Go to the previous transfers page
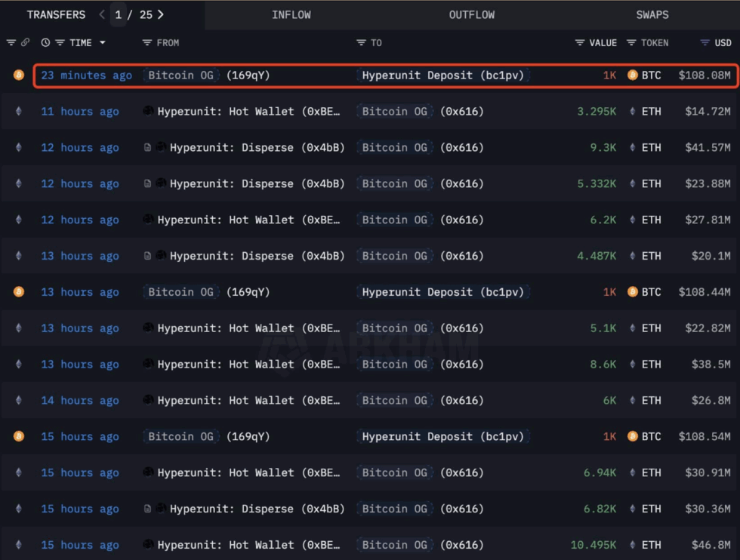 pyautogui.click(x=102, y=14)
